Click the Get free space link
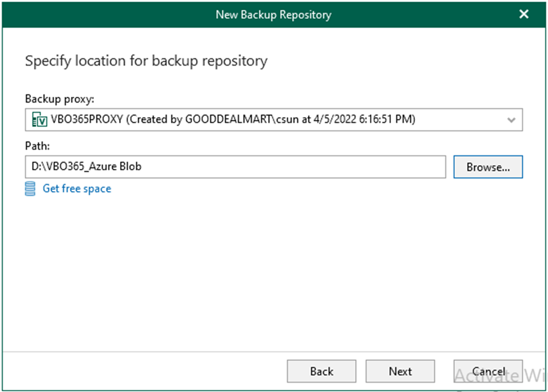Image resolution: width=548 pixels, height=392 pixels. tap(77, 189)
